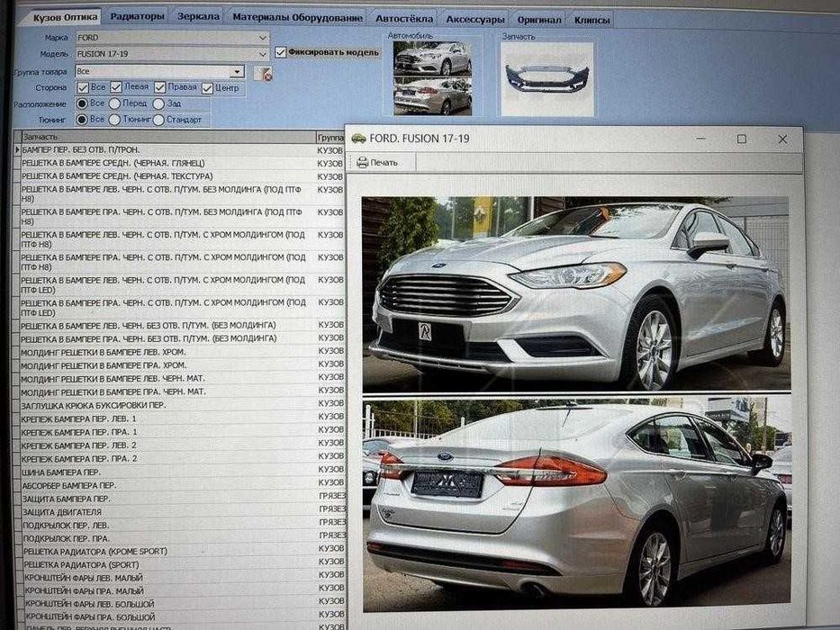The image size is (840, 630).
Task: Switch to the 'Радиаторы' tab
Action: tap(137, 16)
